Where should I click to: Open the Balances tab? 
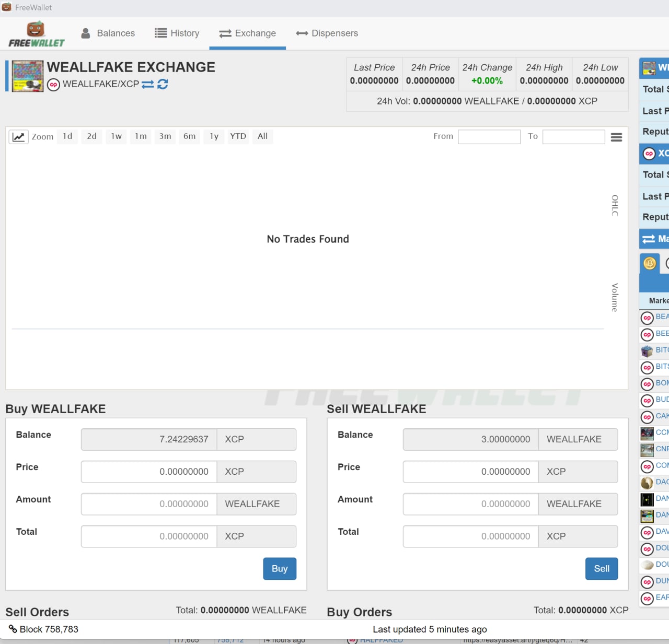pos(108,33)
